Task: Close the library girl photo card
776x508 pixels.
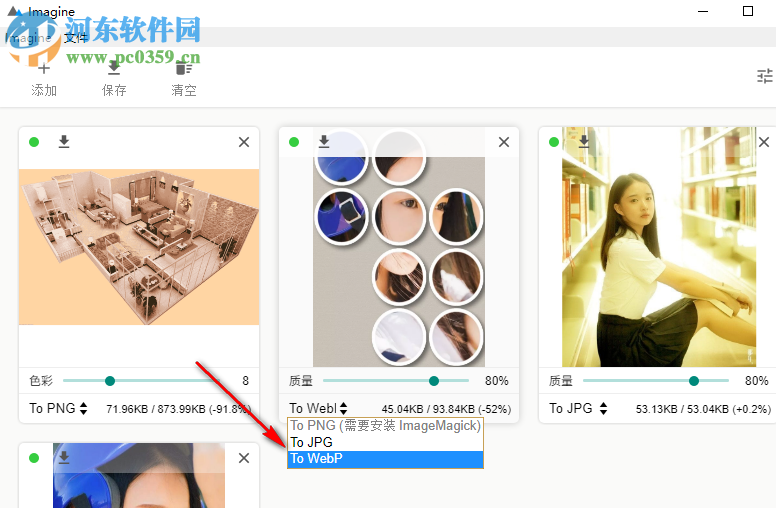Action: [764, 142]
